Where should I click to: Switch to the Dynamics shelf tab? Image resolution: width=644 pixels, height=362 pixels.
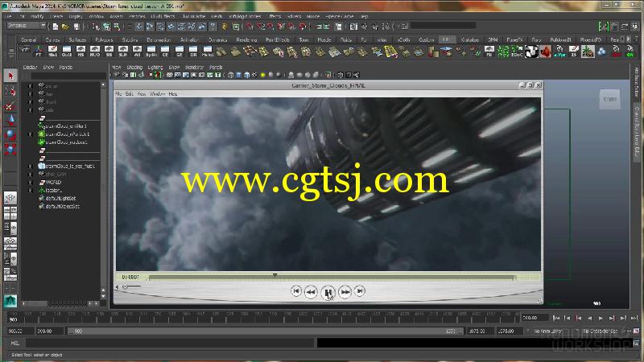[217, 39]
